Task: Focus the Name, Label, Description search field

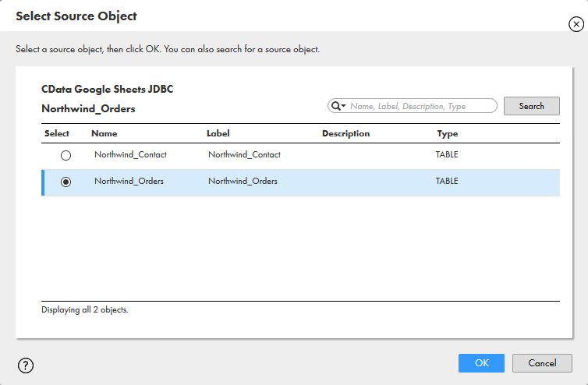Action: click(x=421, y=106)
